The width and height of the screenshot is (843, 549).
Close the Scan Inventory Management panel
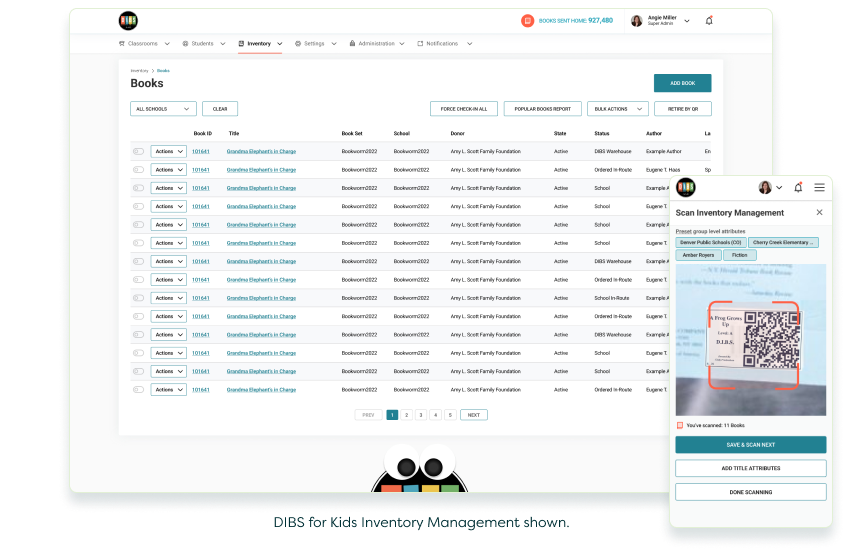819,212
